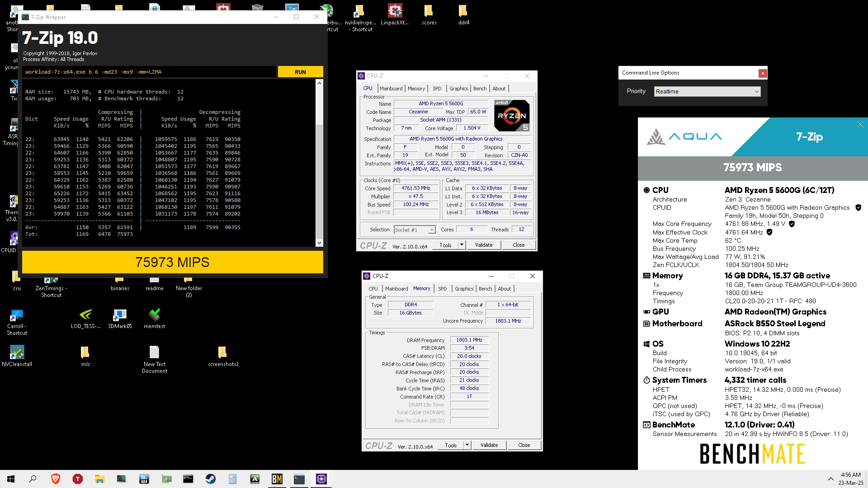The image size is (868, 488).
Task: Switch to Memory tab in upper CPU-Z
Action: tap(416, 89)
